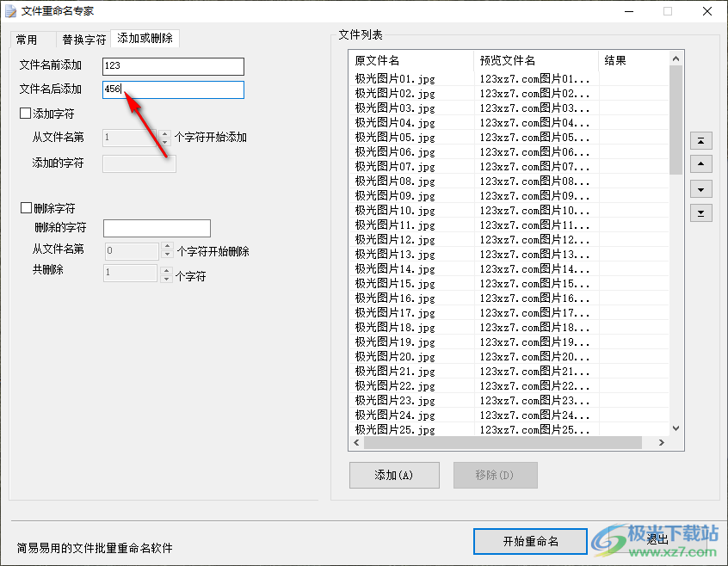728x566 pixels.
Task: Select file 极光图片16.jpg in list
Action: (395, 298)
